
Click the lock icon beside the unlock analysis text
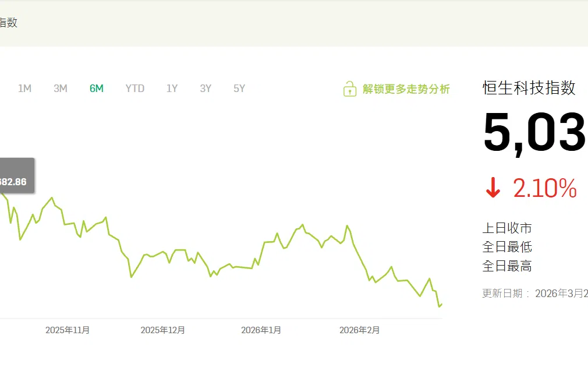point(349,89)
